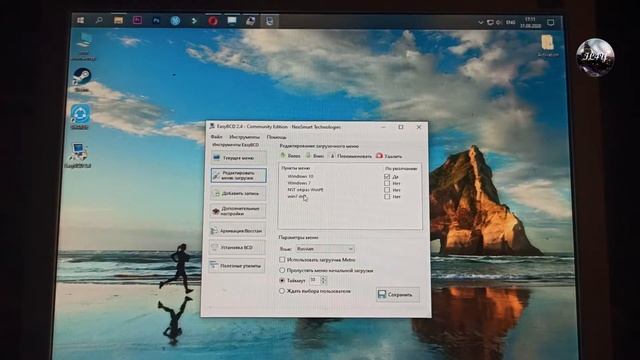Select the NST WinPE boot entry
This screenshot has width=640, height=360.
tap(305, 189)
